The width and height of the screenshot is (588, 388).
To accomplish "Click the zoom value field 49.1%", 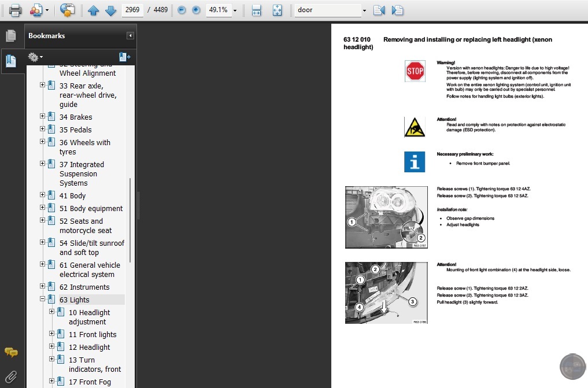I will (219, 10).
